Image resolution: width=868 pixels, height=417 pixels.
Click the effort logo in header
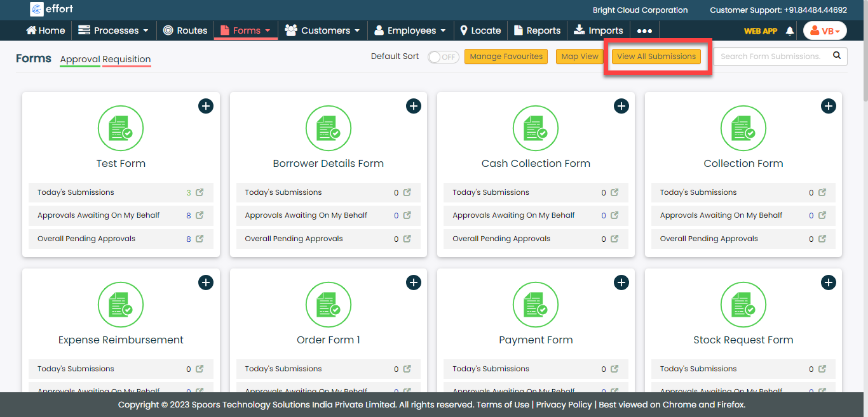(x=51, y=10)
